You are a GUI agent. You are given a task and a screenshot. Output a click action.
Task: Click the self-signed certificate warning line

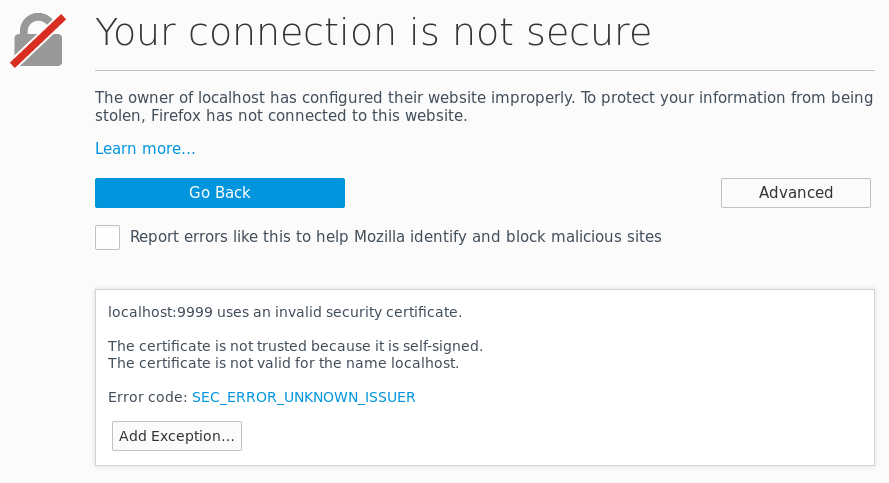click(x=295, y=346)
